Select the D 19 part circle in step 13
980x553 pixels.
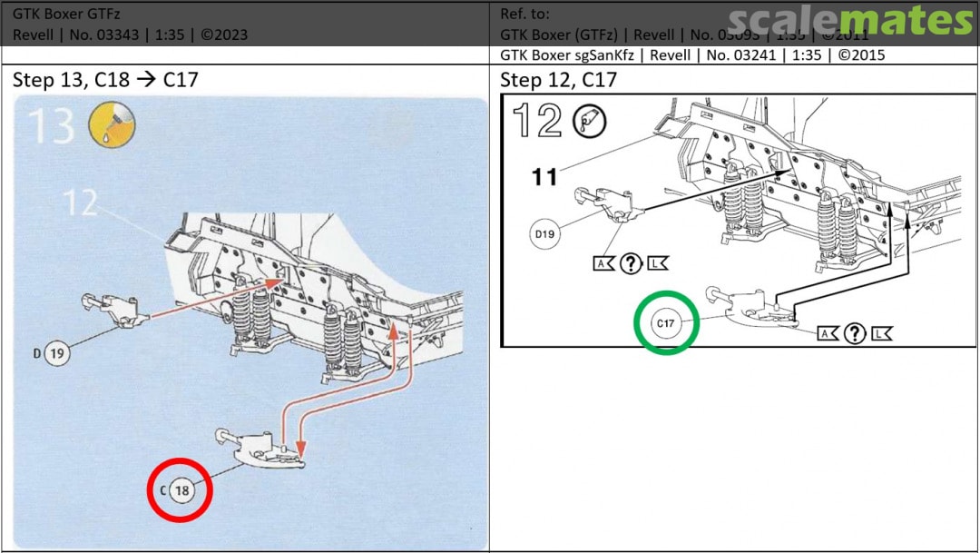56,353
